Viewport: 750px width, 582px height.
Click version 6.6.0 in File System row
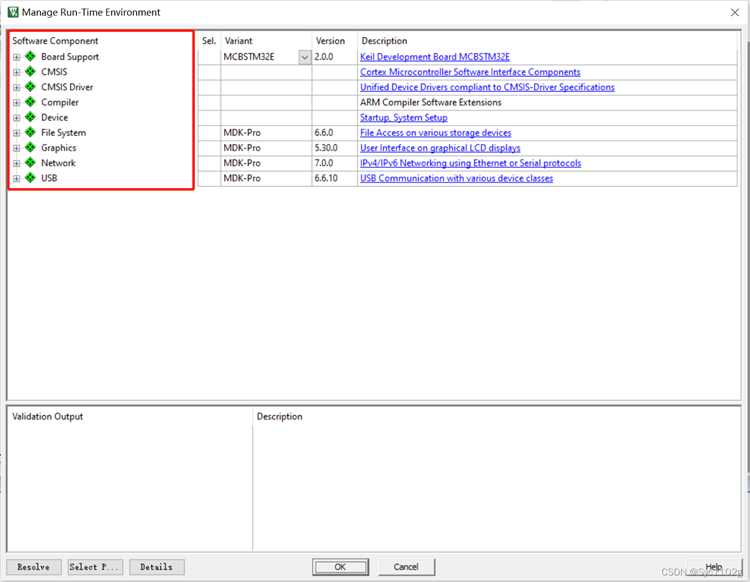324,132
